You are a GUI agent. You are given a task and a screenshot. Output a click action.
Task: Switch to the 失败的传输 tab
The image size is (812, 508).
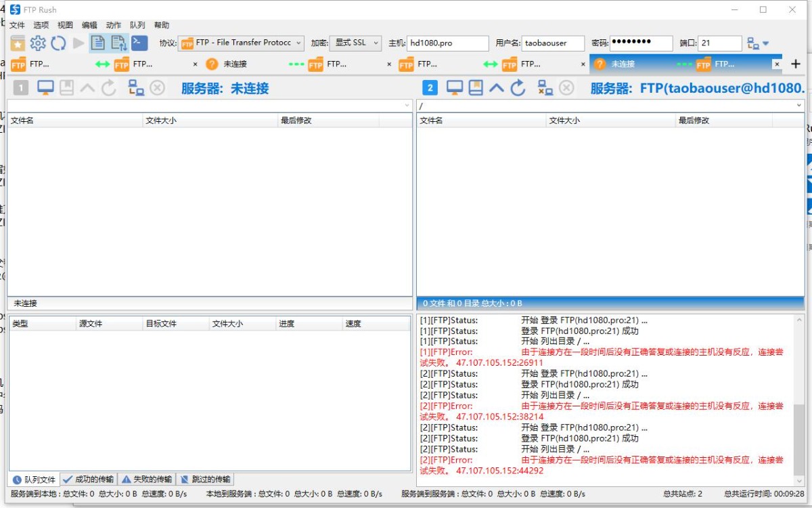pyautogui.click(x=147, y=480)
